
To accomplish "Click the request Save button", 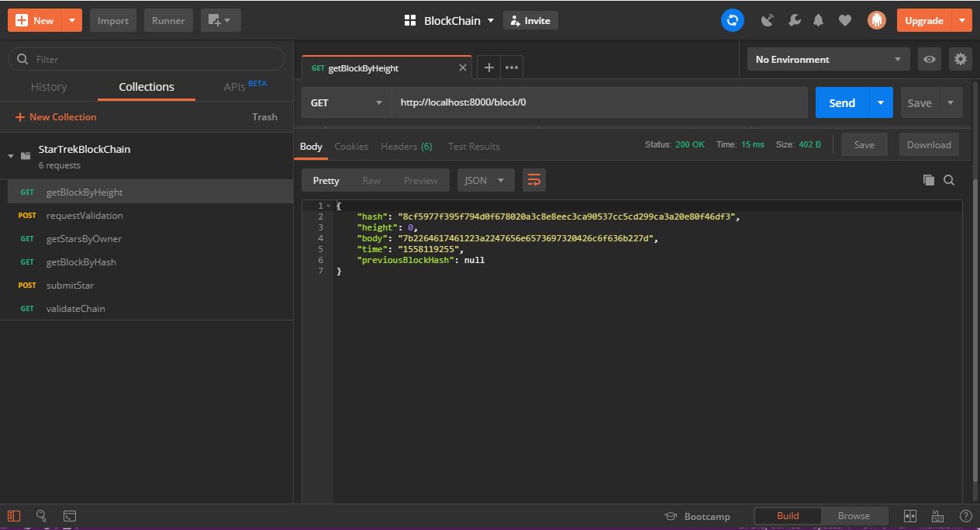I will (x=920, y=102).
